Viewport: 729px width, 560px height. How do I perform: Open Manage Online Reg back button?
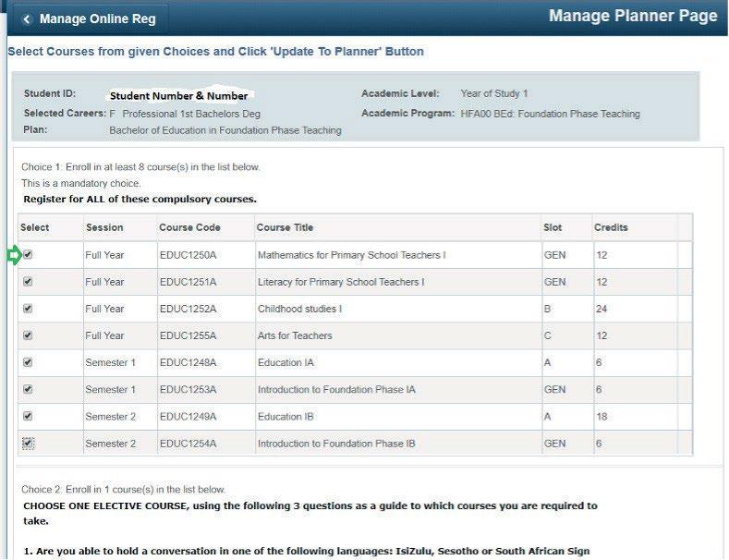pos(89,19)
